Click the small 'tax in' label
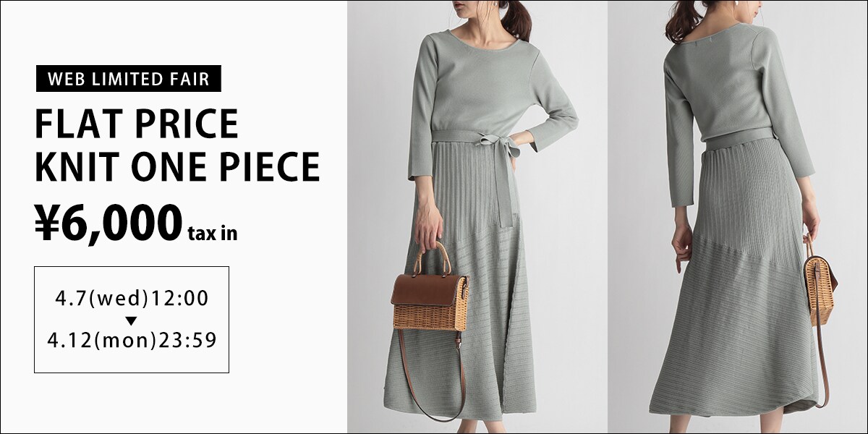 pyautogui.click(x=213, y=234)
